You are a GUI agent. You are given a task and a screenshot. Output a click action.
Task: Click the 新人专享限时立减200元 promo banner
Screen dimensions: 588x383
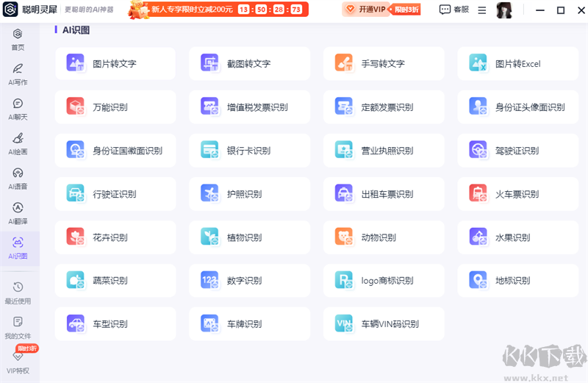click(218, 10)
